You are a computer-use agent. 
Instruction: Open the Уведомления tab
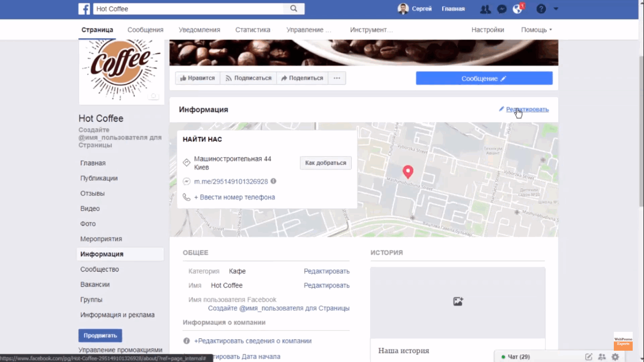tap(199, 30)
